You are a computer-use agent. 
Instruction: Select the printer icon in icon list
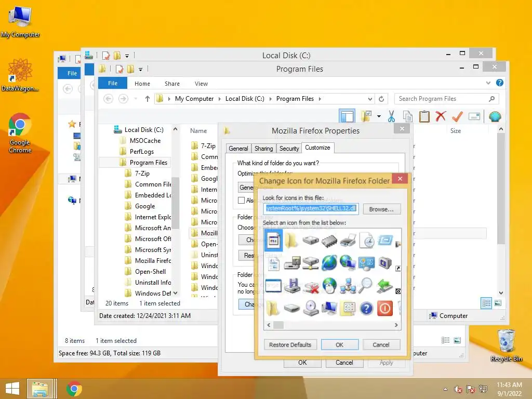click(x=348, y=241)
